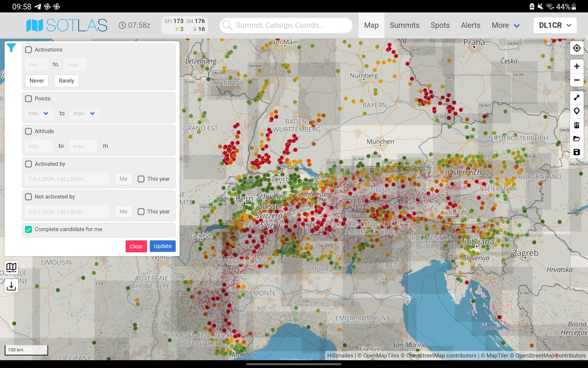
Task: Check This year under Activated by
Action: coord(141,179)
